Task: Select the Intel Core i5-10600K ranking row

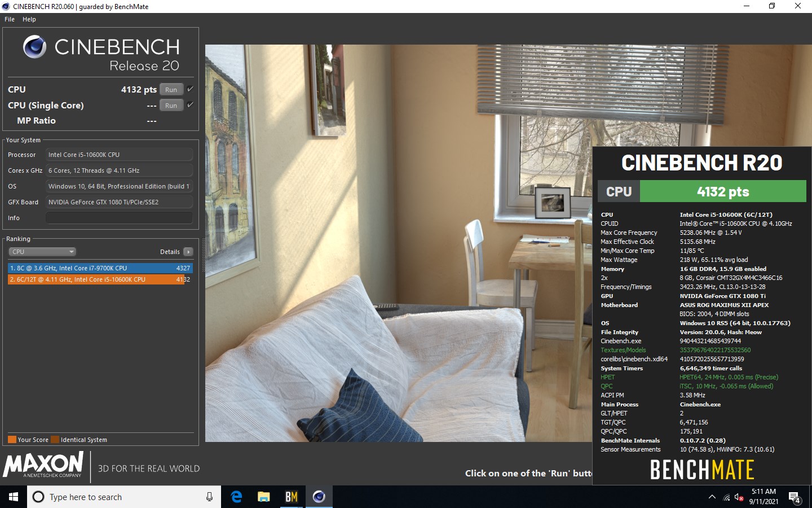Action: [100, 279]
